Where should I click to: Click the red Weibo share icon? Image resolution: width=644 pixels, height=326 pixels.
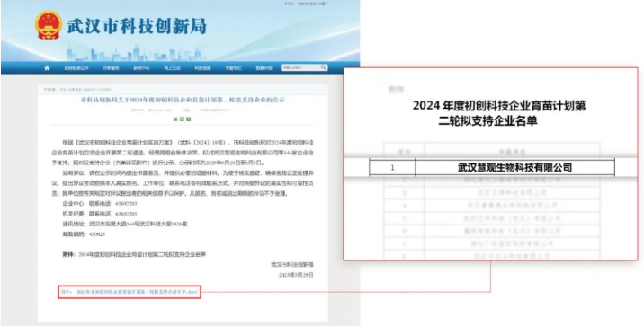point(175,119)
